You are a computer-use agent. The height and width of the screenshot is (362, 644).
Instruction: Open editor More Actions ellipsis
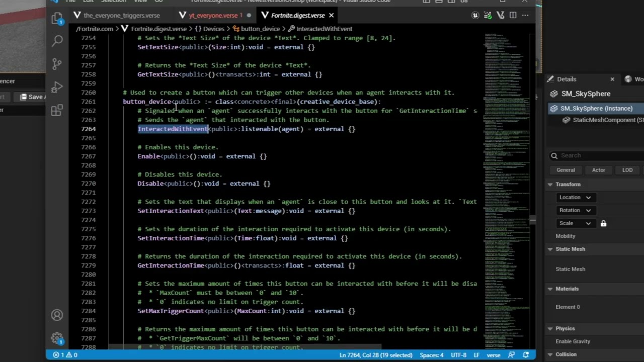[525, 16]
